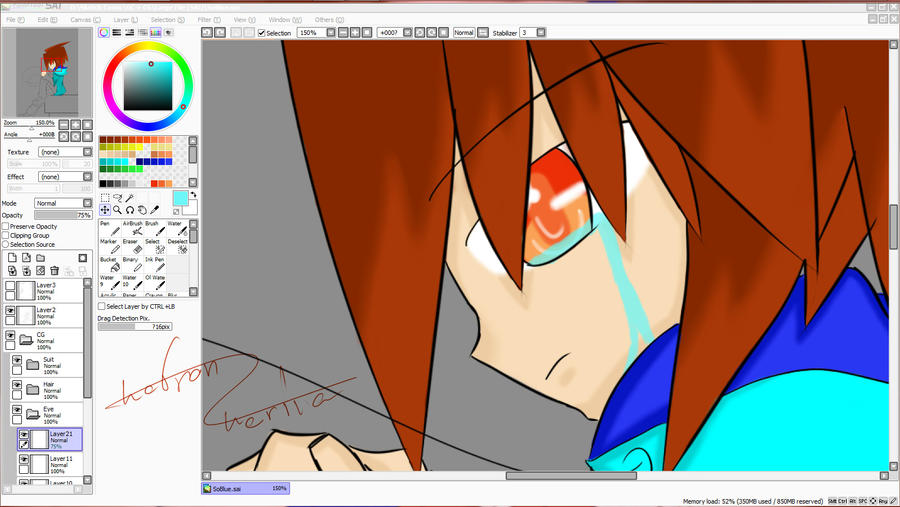
Task: Select the eyedropper color picker tool
Action: click(155, 210)
